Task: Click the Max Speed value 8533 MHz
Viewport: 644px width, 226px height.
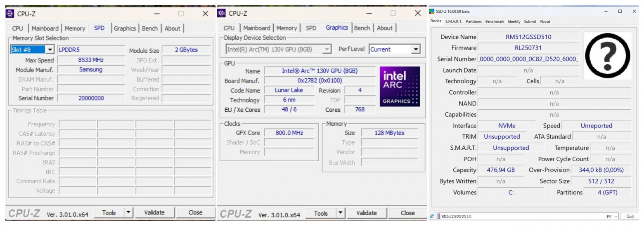Action: (x=91, y=60)
